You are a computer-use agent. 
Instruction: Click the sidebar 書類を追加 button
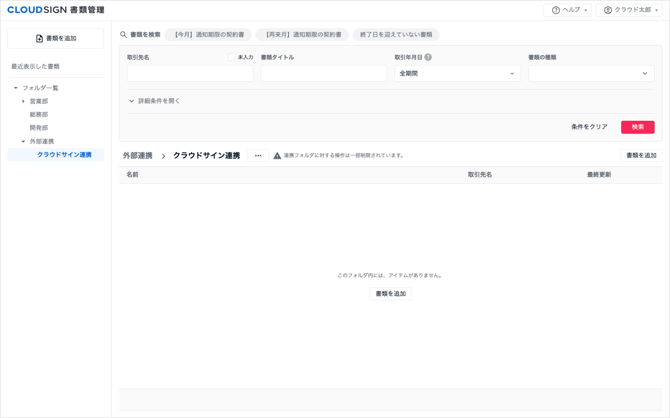click(56, 38)
